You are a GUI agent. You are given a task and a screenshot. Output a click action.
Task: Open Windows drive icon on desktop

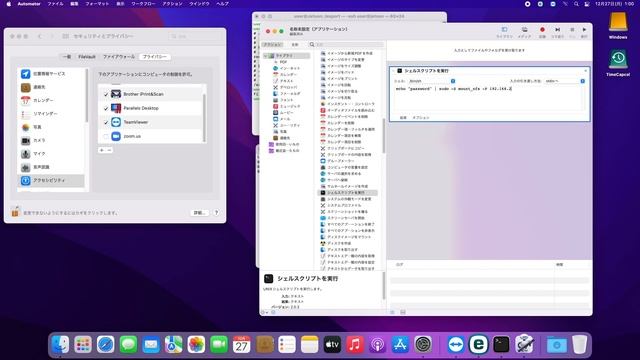pos(618,23)
